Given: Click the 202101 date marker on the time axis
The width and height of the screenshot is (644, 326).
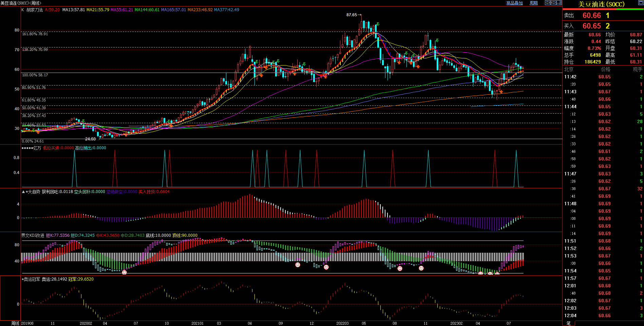Looking at the screenshot, I should pyautogui.click(x=197, y=323).
